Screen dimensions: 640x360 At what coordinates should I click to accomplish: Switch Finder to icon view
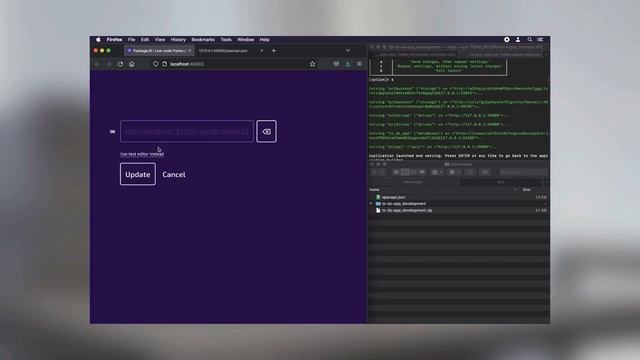tap(396, 172)
